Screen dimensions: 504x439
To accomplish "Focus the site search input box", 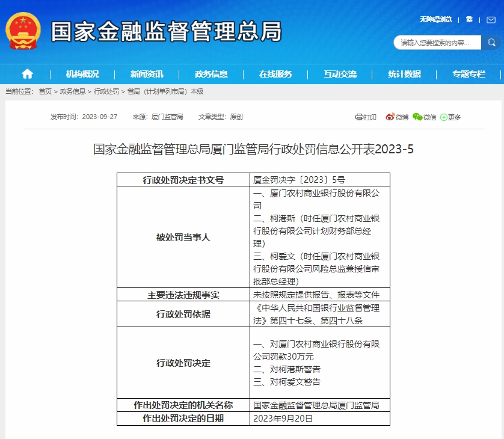I will click(439, 43).
